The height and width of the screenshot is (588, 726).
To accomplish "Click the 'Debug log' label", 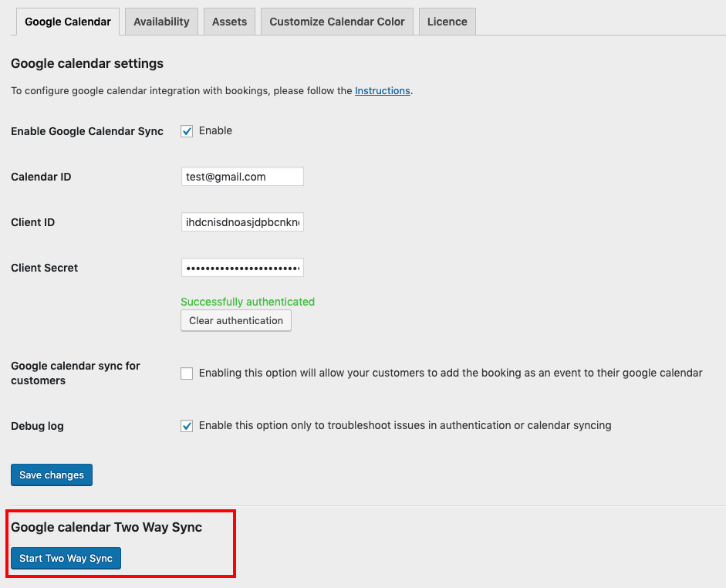I will tap(38, 426).
